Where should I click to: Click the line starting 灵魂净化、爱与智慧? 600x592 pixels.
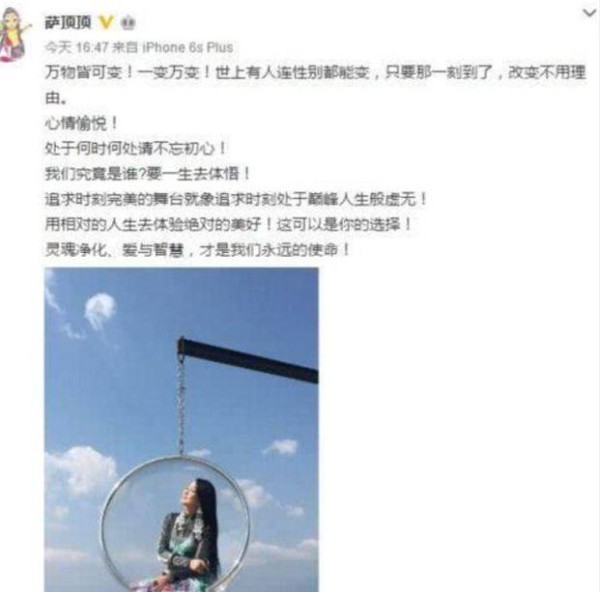tap(197, 250)
